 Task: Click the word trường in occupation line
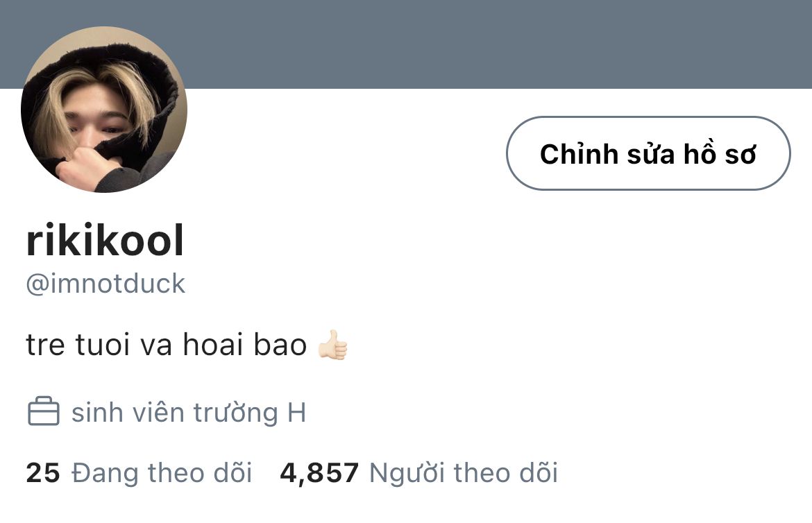point(236,413)
